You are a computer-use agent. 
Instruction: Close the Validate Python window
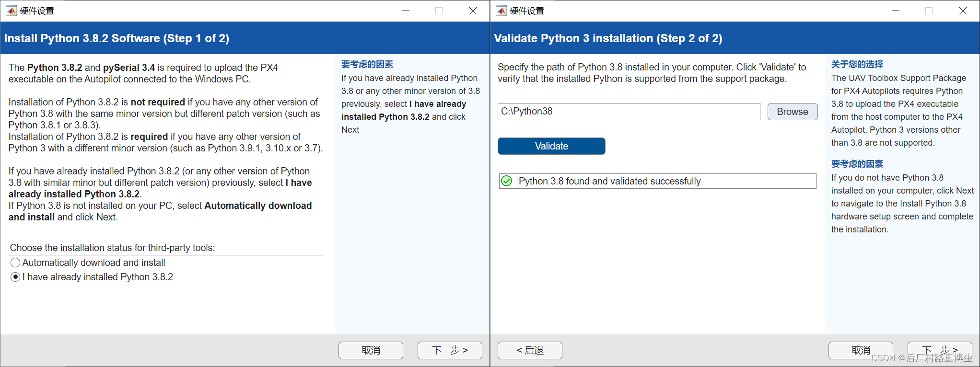[963, 11]
